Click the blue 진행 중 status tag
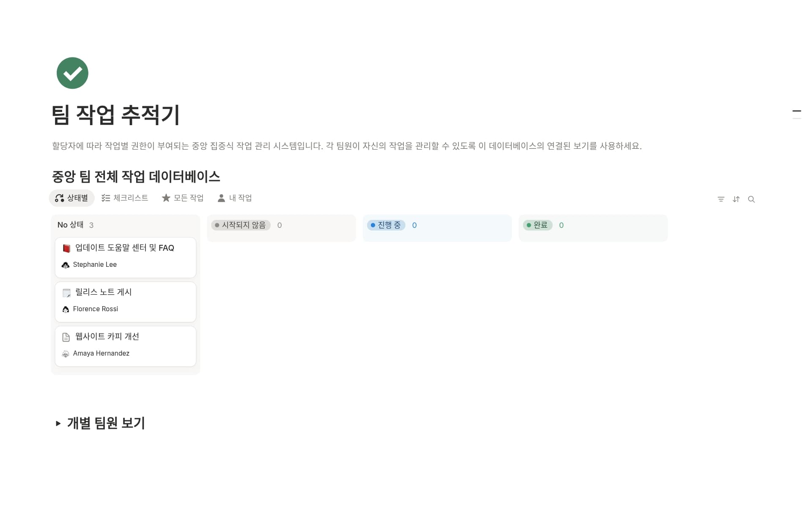 [386, 225]
